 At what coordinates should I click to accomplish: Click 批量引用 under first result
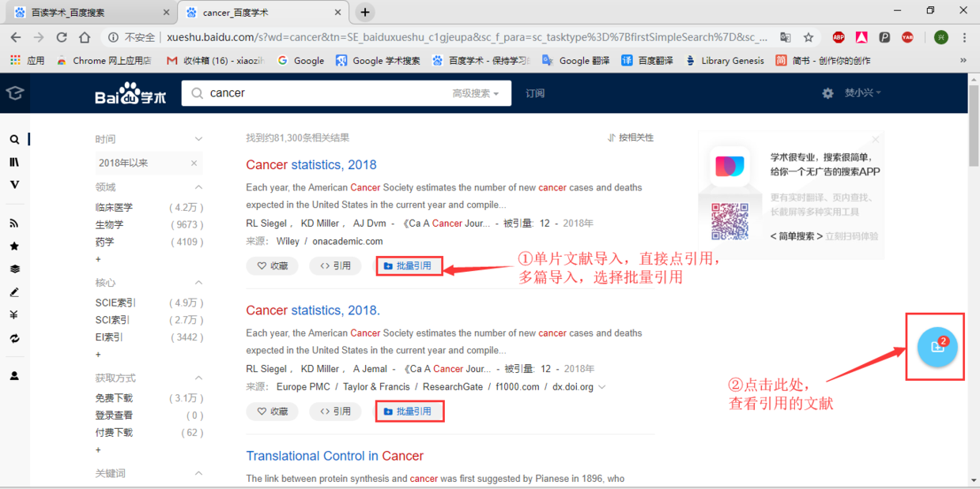pyautogui.click(x=409, y=266)
